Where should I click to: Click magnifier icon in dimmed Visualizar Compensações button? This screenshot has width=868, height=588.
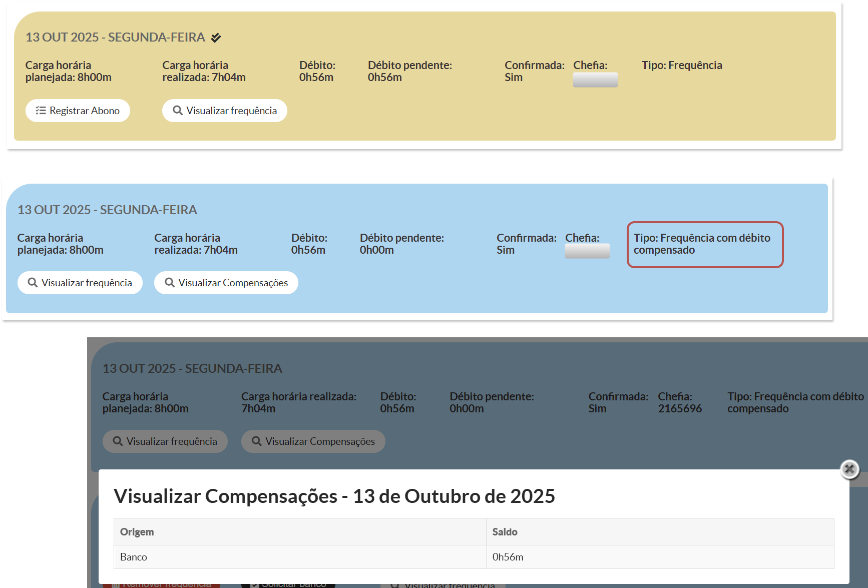pos(257,441)
